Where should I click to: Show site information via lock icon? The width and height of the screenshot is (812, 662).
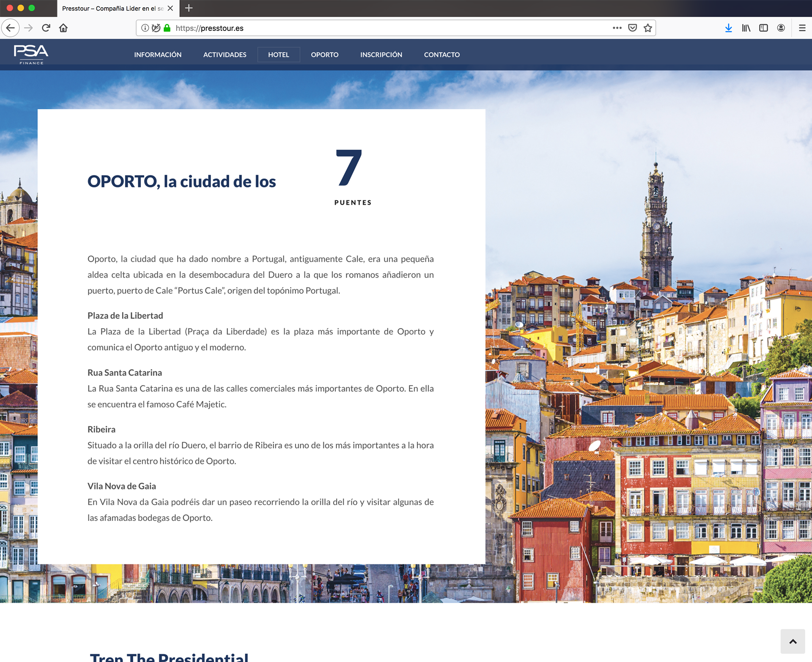click(x=167, y=28)
